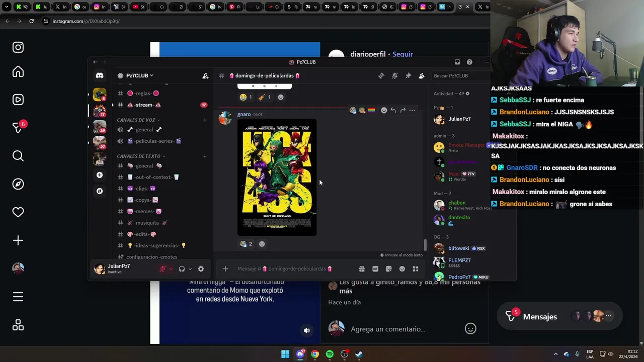Open Discord inbox icon in title bar
644x362 pixels.
457,62
